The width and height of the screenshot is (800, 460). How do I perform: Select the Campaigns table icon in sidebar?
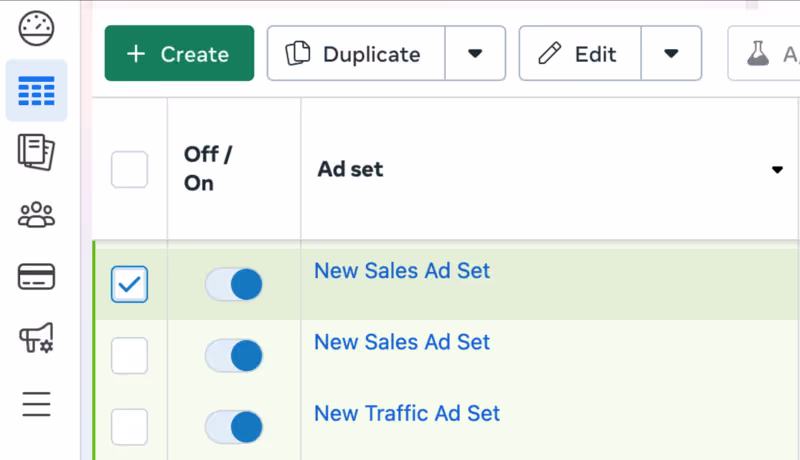[x=36, y=91]
